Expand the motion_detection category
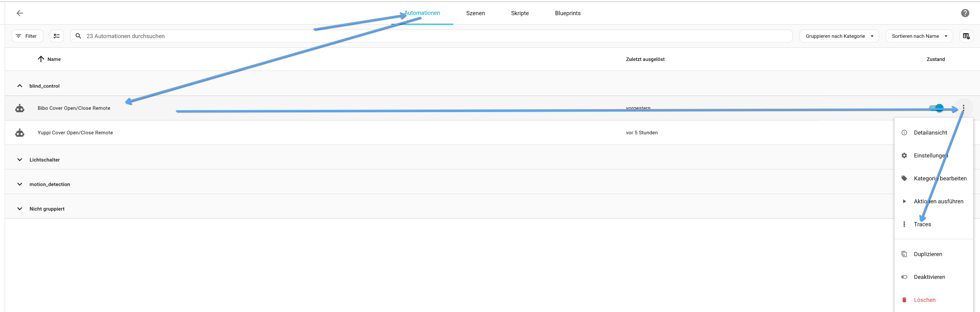980x312 pixels. click(x=20, y=184)
